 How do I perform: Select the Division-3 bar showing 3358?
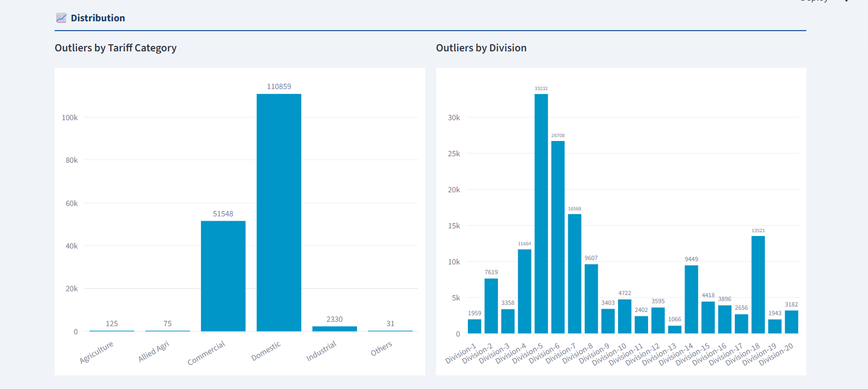(x=508, y=321)
